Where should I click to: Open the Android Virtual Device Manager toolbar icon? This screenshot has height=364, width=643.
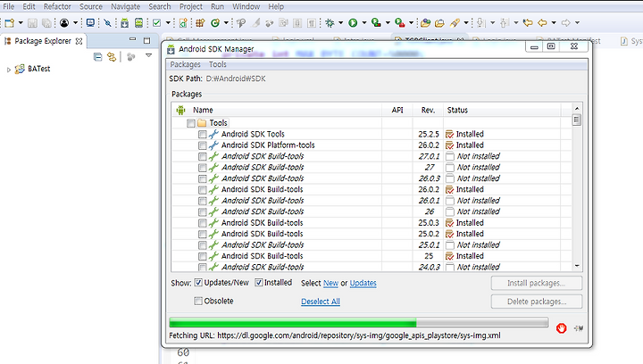click(x=139, y=23)
